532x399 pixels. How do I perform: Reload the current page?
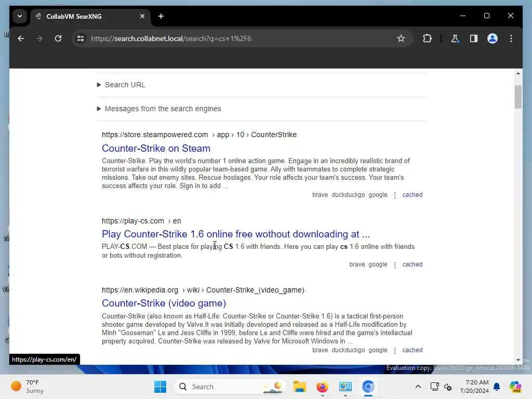pos(58,38)
